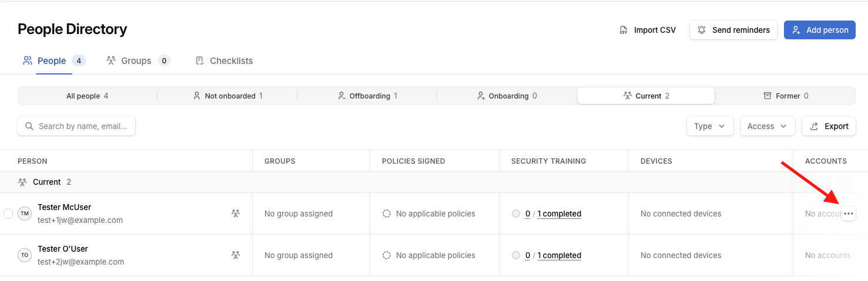The height and width of the screenshot is (281, 868).
Task: Click the Send reminders button
Action: (x=733, y=30)
